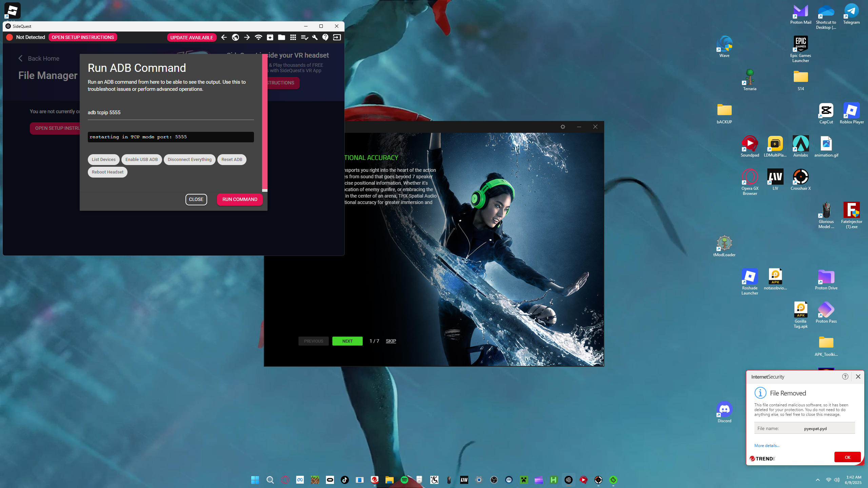The width and height of the screenshot is (868, 488).
Task: Click the ADB command input field
Action: tap(171, 113)
